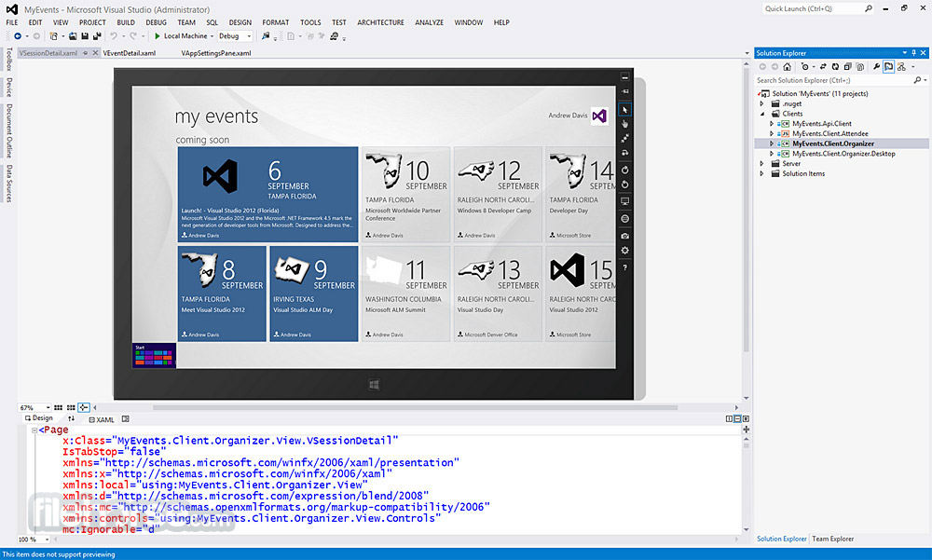
Task: Expand the .nuget folder node
Action: coord(762,104)
